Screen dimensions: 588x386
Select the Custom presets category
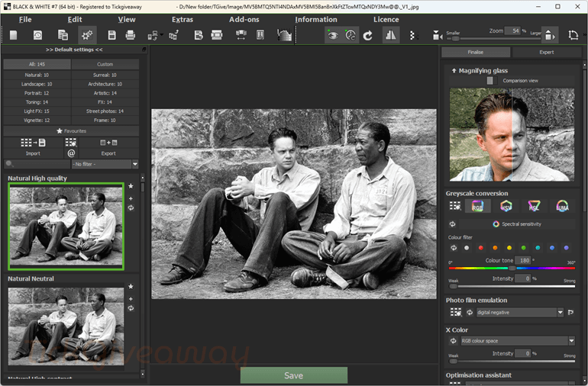(105, 64)
